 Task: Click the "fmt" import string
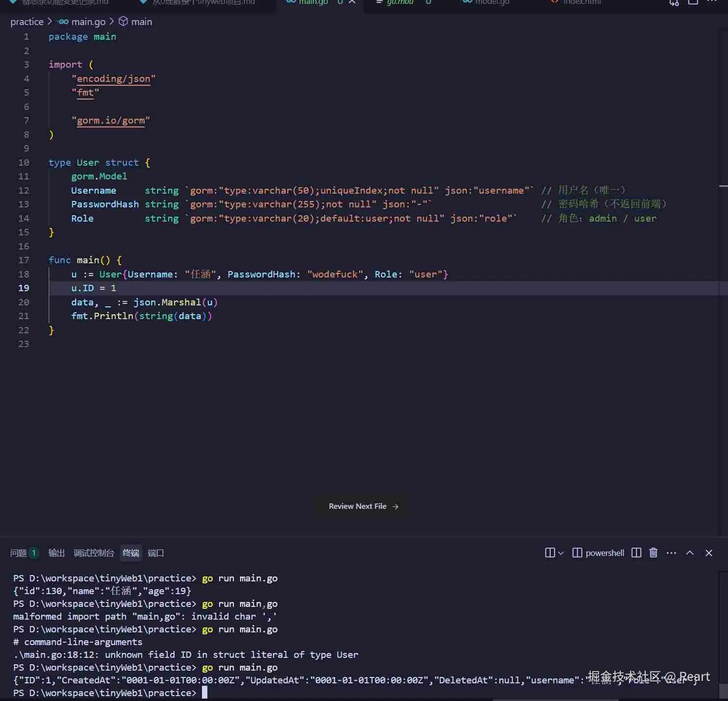(85, 93)
